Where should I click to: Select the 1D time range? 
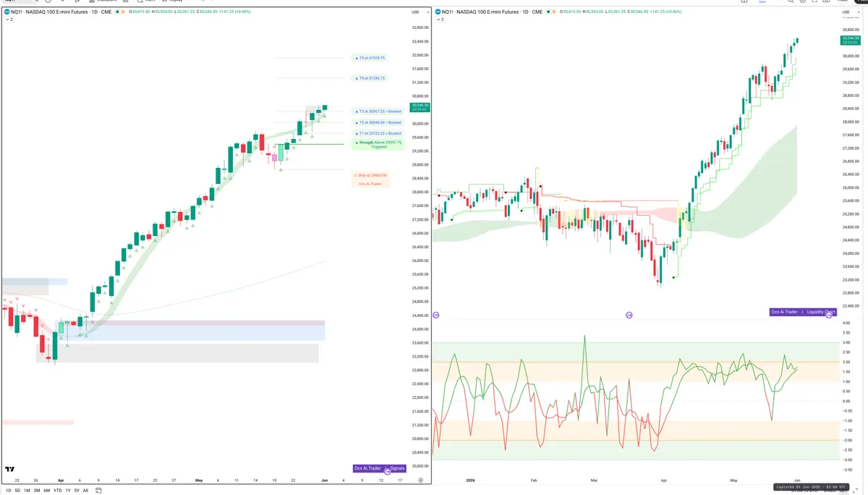9,491
